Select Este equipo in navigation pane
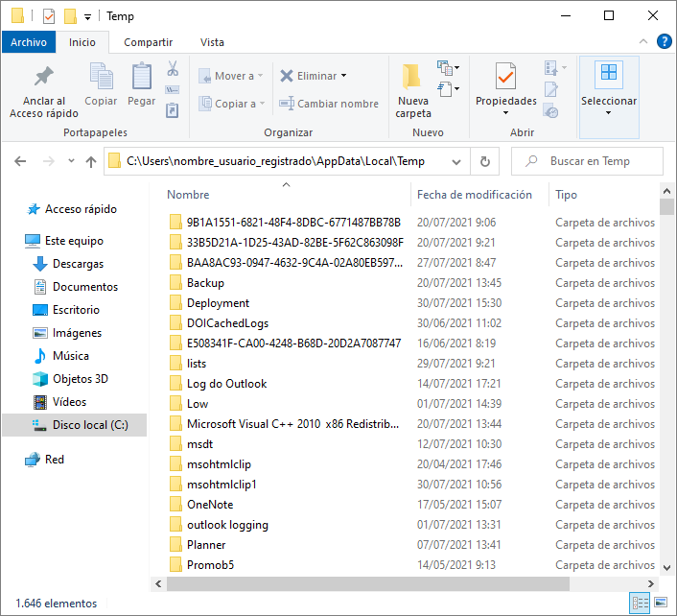 (64, 241)
